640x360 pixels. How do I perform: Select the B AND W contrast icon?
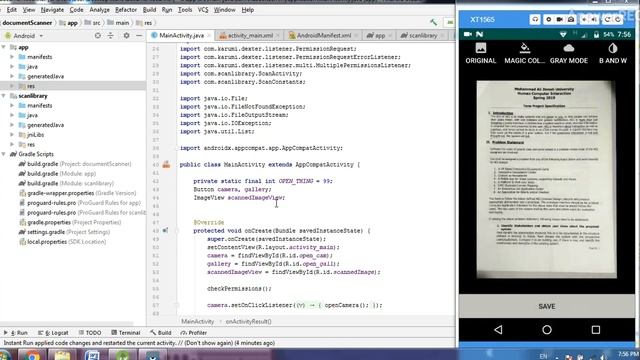click(x=612, y=49)
